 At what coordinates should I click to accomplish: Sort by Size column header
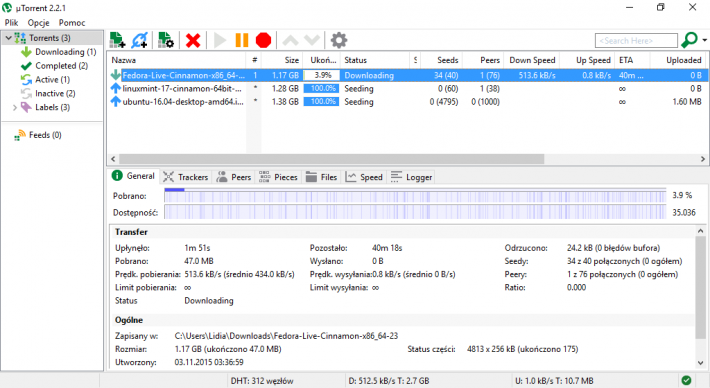(281, 60)
